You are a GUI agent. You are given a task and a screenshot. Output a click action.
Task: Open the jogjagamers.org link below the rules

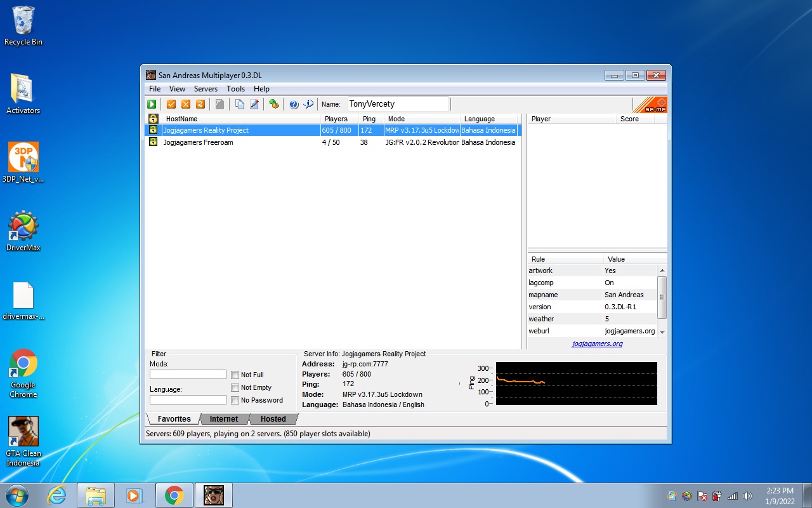597,344
